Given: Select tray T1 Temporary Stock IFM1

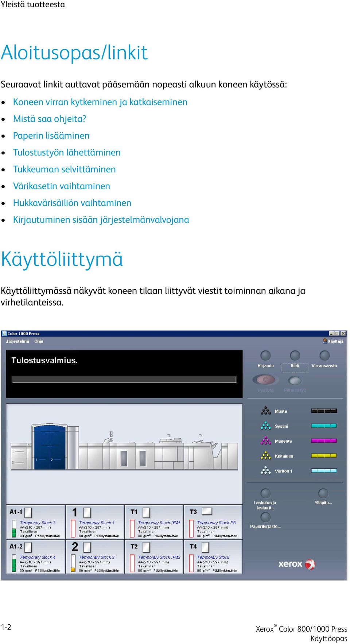Looking at the screenshot, I should [154, 522].
